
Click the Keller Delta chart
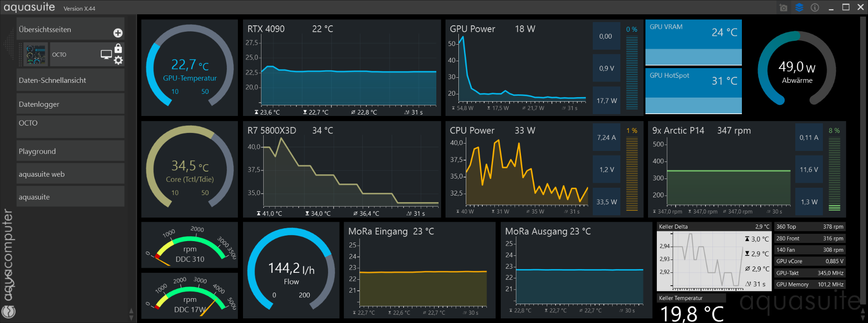(714, 257)
